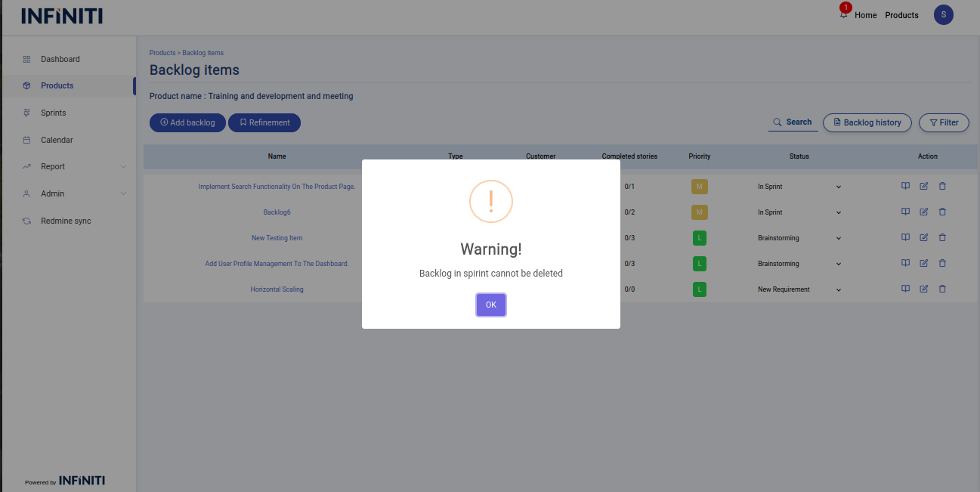Viewport: 980px width, 492px height.
Task: Click OK in the Warning dialog
Action: (490, 305)
